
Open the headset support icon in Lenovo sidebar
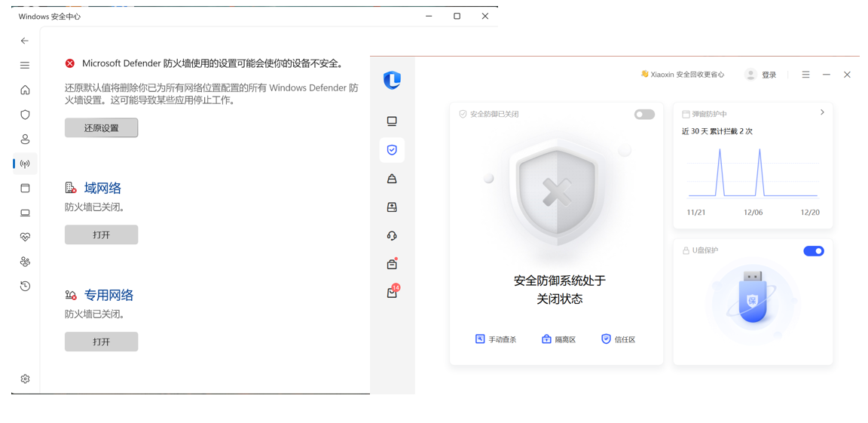click(x=392, y=236)
